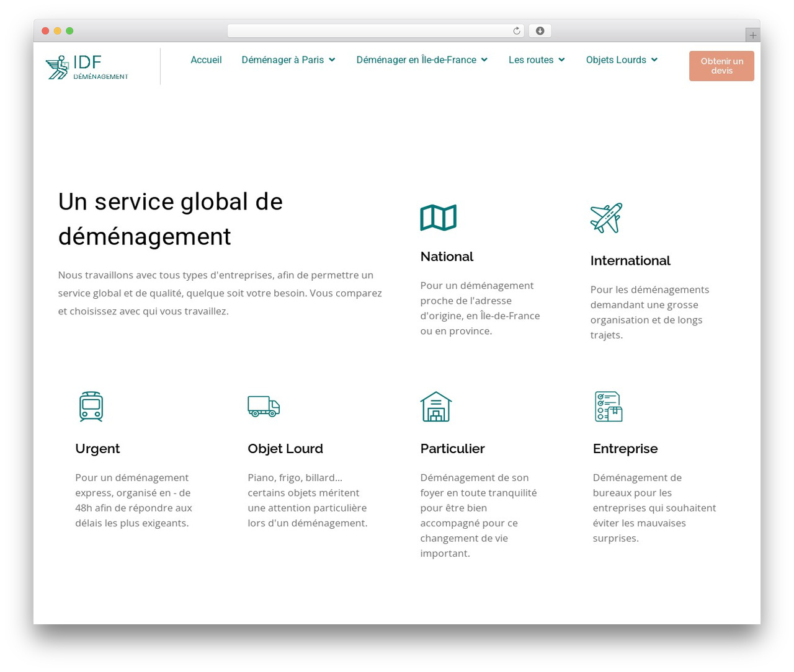Click the text 'Déménagement de bureaux pour les entreprises'
The width and height of the screenshot is (794, 672).
pyautogui.click(x=654, y=508)
